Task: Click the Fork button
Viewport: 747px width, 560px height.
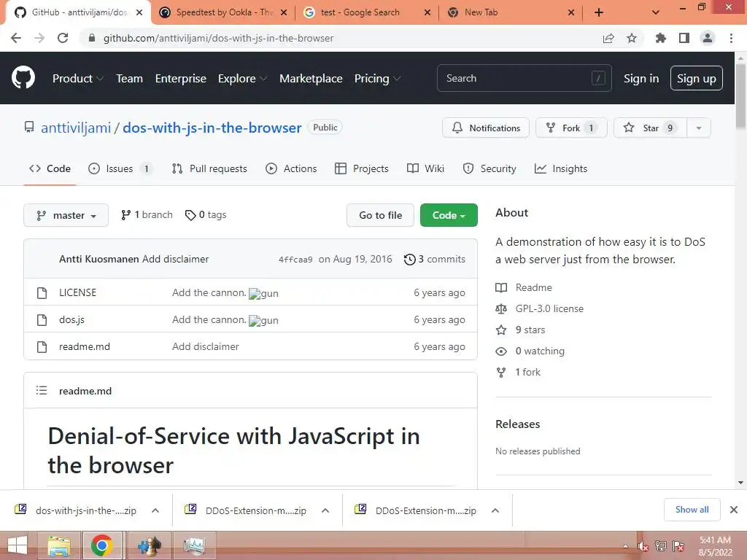Action: tap(571, 128)
